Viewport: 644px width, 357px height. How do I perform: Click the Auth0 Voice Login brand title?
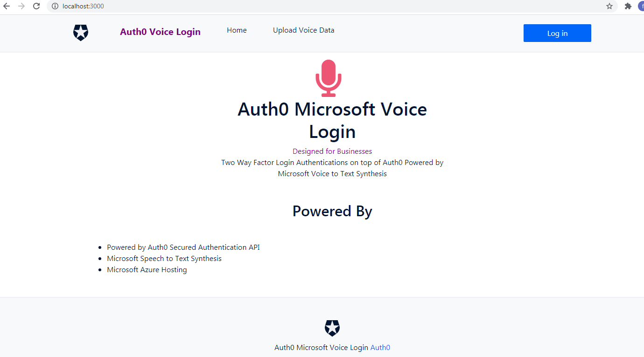coord(160,32)
